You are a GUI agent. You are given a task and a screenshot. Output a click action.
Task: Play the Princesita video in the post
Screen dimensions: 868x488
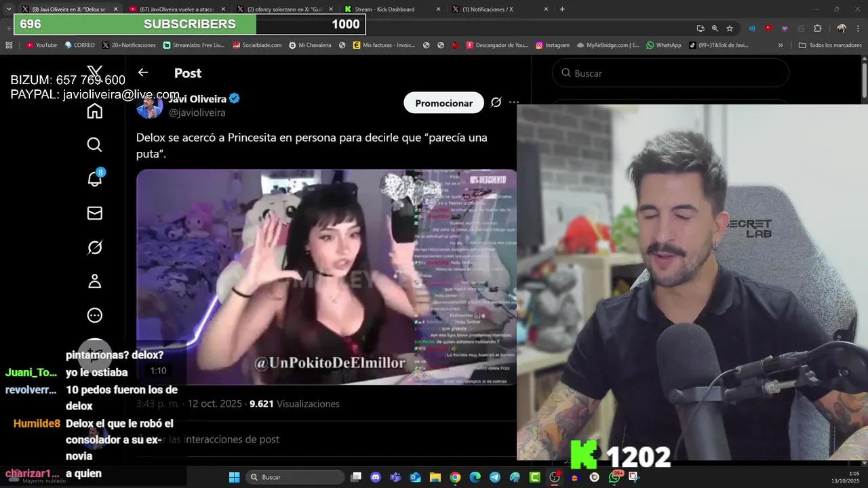coord(326,277)
